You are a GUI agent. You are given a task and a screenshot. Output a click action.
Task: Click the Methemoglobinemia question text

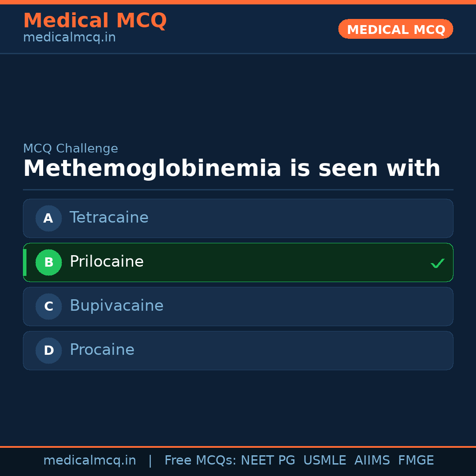[x=231, y=169]
